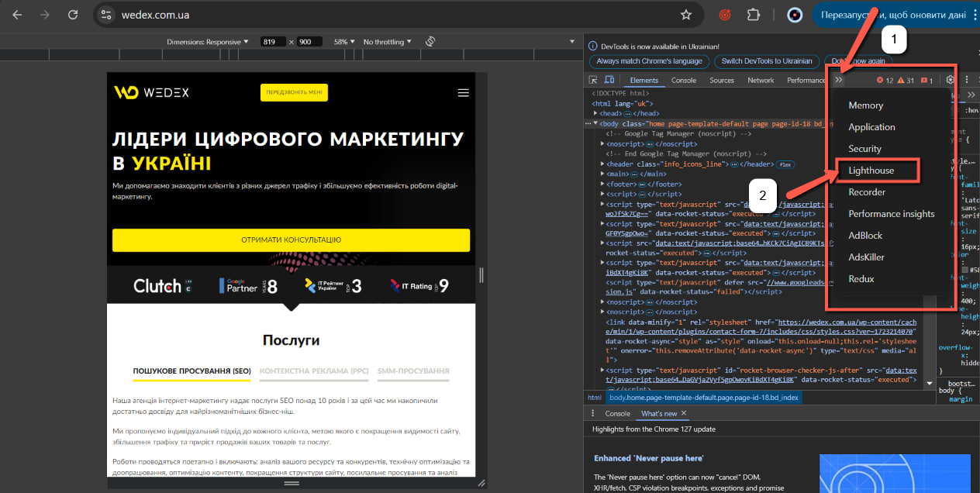This screenshot has height=493, width=980.
Task: Activate the inspect element picker icon
Action: [593, 80]
